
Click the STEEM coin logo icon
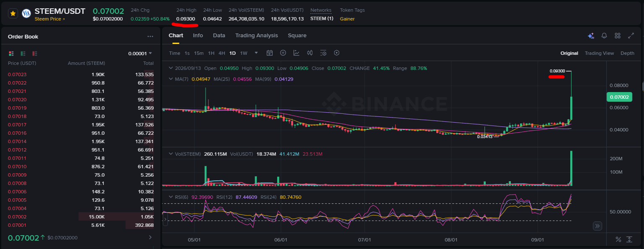pyautogui.click(x=26, y=14)
